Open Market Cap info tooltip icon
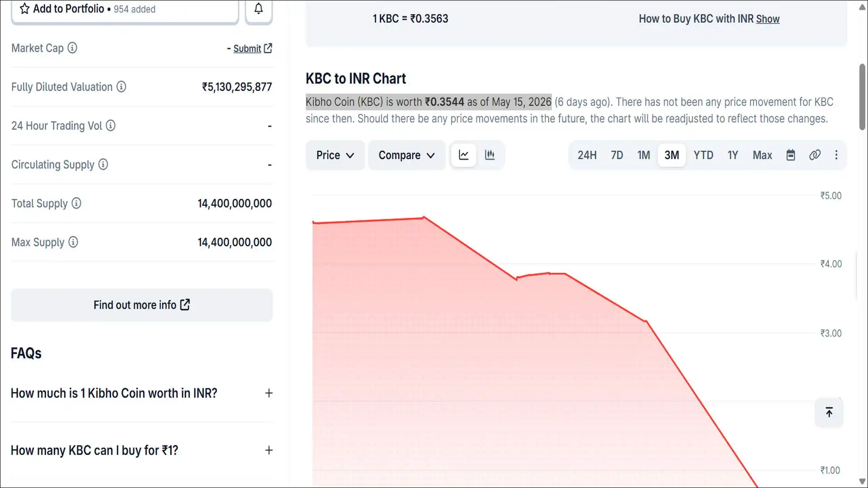The width and height of the screenshot is (868, 488). 72,48
